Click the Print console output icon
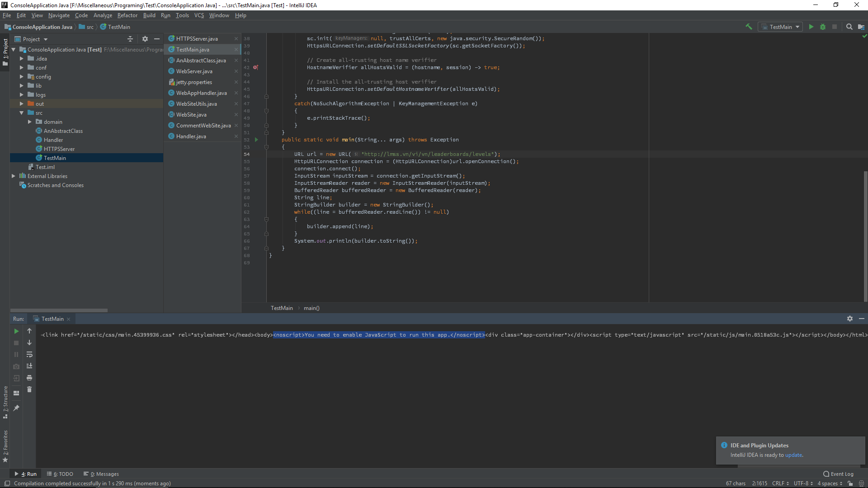This screenshot has width=868, height=488. pos(29,378)
